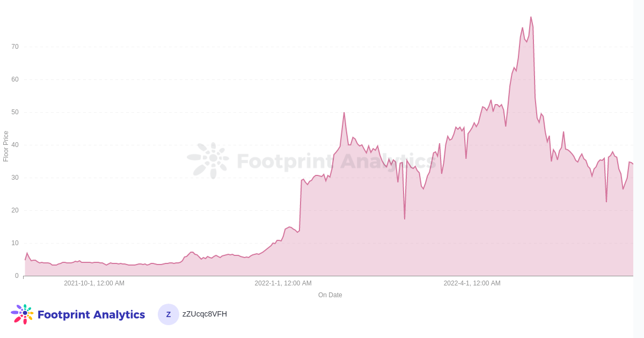Click the highest peak of the floor price line
The width and height of the screenshot is (644, 338).
tap(531, 17)
